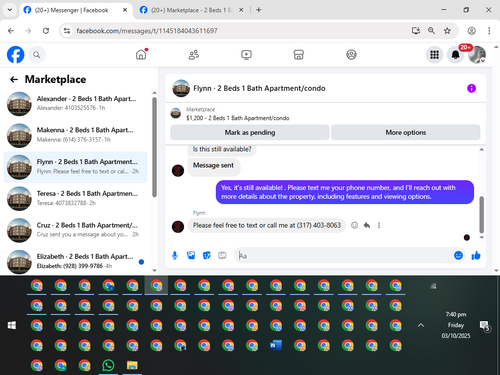Attach a photo or file
The width and height of the screenshot is (500, 375).
click(x=191, y=256)
